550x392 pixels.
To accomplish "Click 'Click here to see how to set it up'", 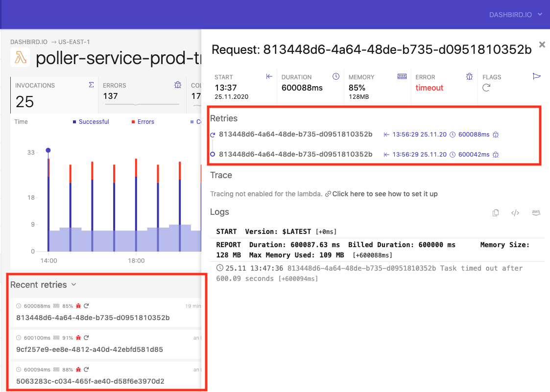I will (385, 194).
